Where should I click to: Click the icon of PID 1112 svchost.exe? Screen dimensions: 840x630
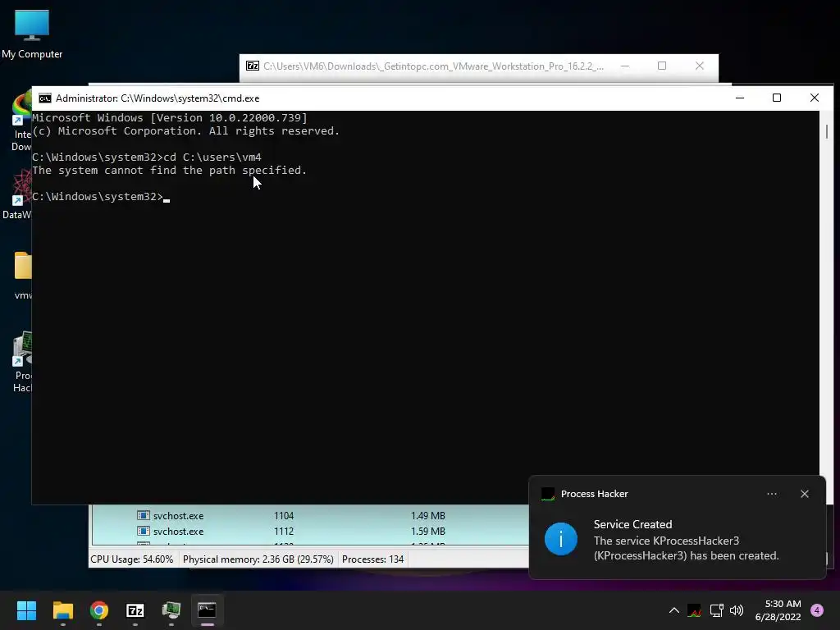[143, 532]
